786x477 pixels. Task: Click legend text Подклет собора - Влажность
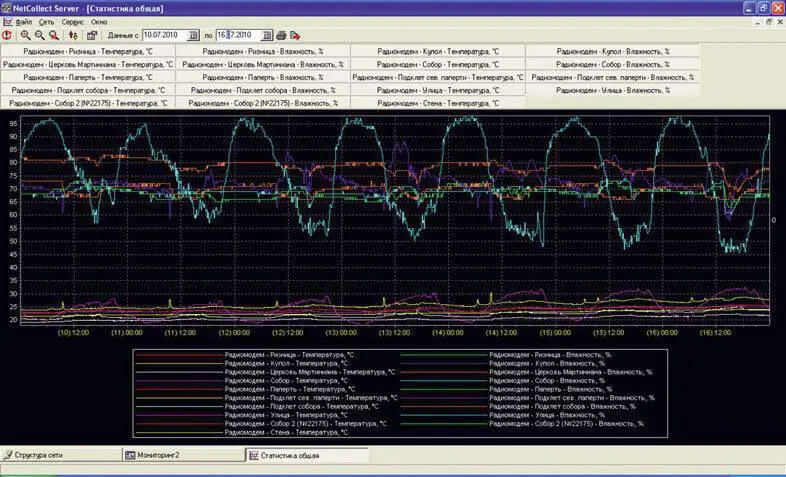[562, 406]
